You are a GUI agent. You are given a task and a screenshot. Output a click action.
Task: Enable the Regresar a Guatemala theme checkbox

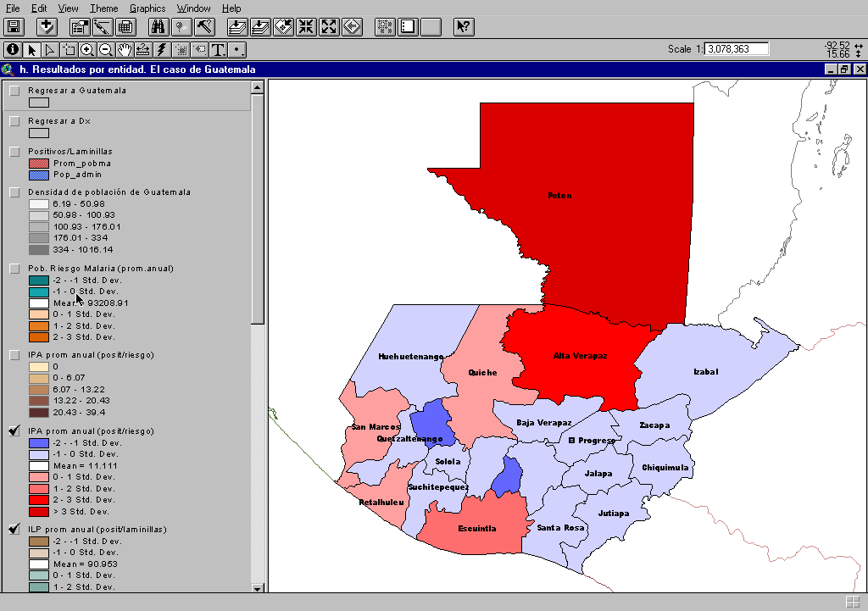click(x=14, y=91)
